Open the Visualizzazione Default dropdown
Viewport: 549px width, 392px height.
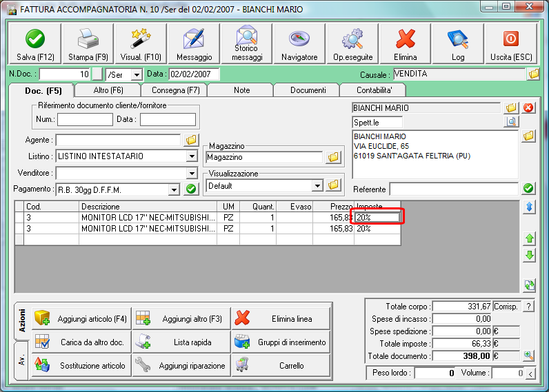coord(317,185)
